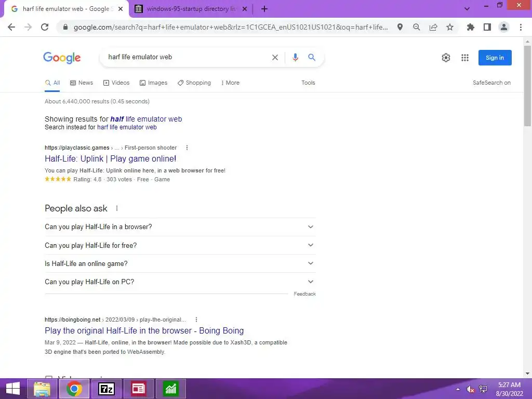Open File Explorer from the taskbar
The image size is (532, 399).
click(x=42, y=389)
